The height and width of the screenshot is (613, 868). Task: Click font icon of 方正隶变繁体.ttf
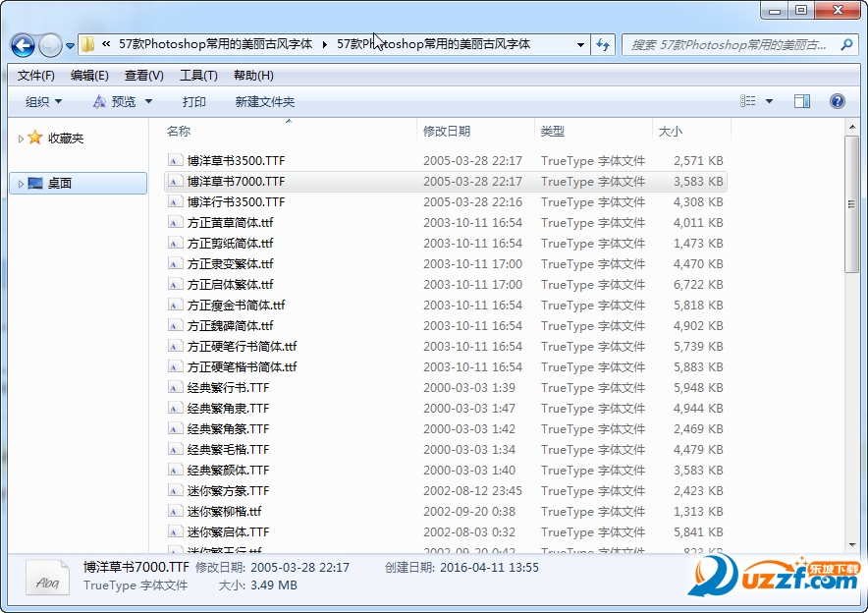click(x=175, y=263)
